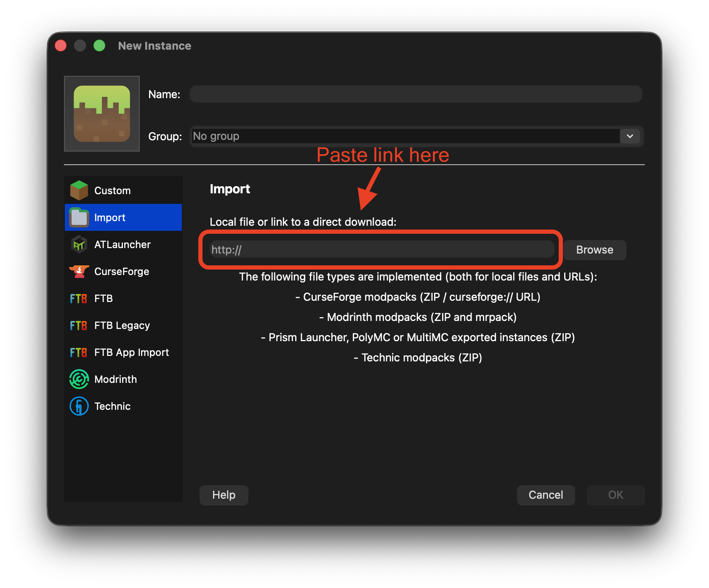Click the greyed-out OK button

coord(616,495)
